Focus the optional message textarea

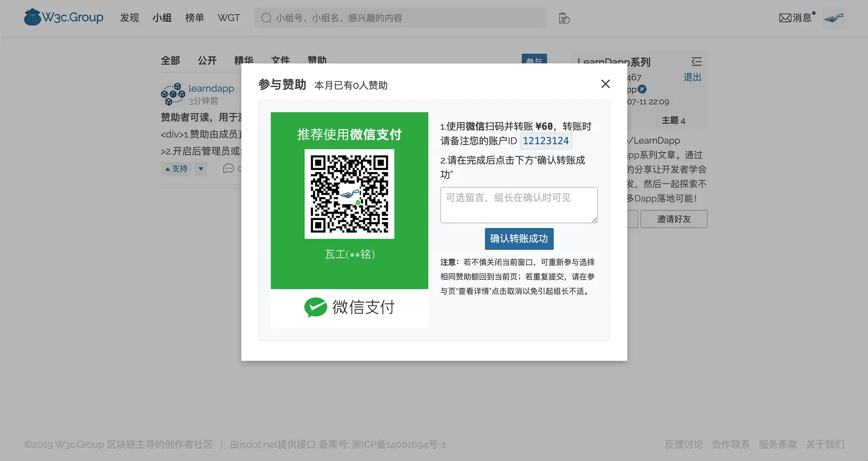pos(519,205)
